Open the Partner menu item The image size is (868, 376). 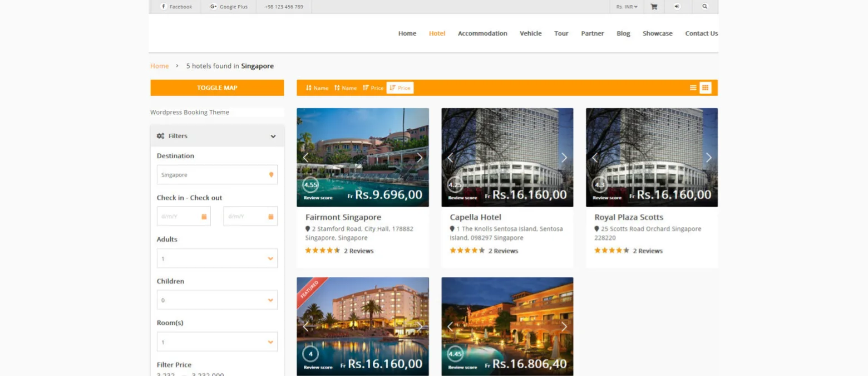tap(593, 33)
